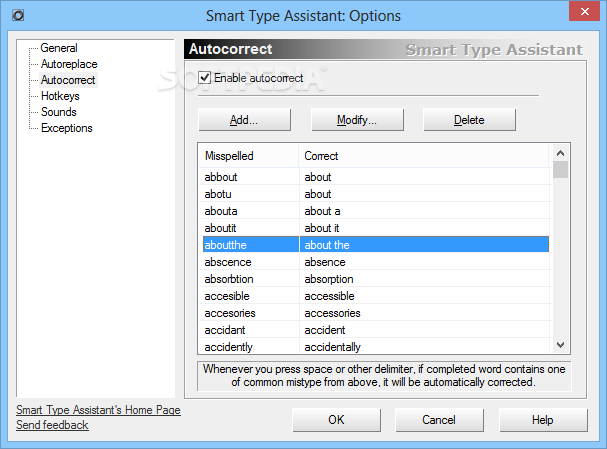Screen dimensions: 607x449
Task: Click the 'about a' correction cell
Action: (x=424, y=211)
